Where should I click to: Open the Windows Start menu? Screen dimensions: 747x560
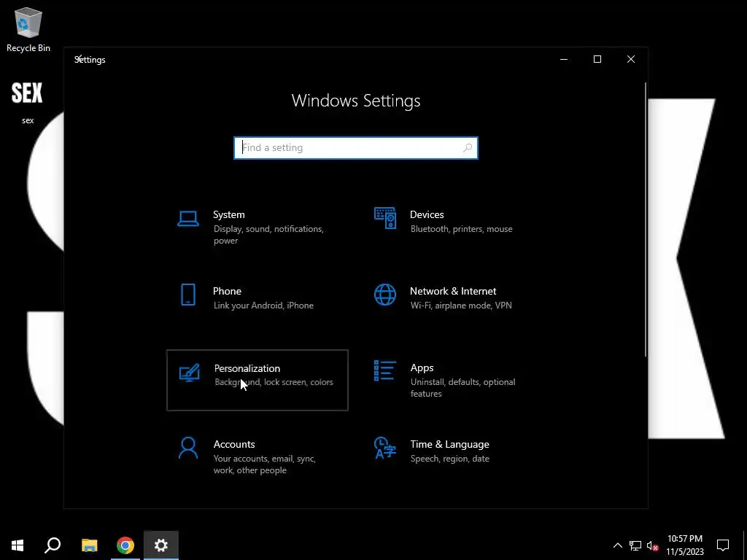coord(18,545)
